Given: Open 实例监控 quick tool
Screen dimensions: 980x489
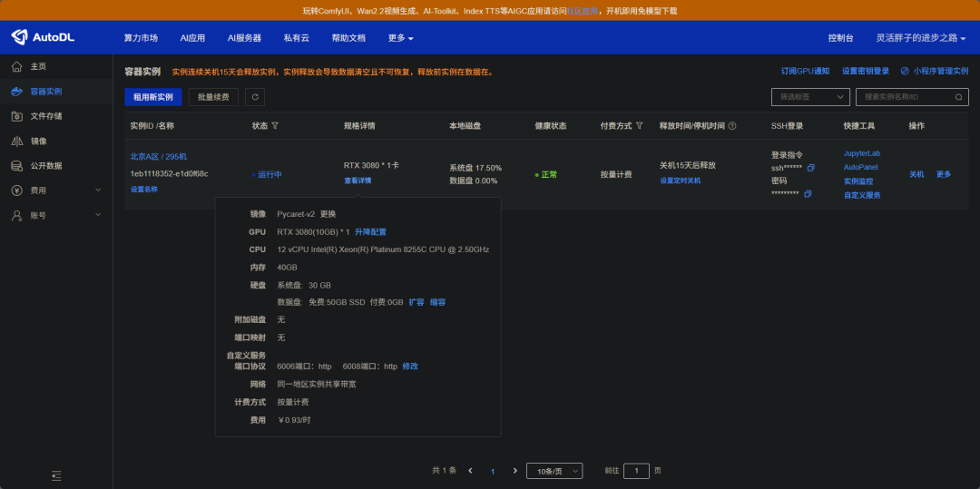Looking at the screenshot, I should point(858,181).
